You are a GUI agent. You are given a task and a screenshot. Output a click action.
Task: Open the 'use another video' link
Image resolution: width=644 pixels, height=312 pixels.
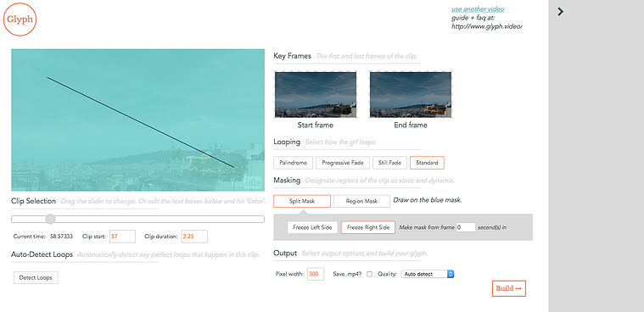478,9
